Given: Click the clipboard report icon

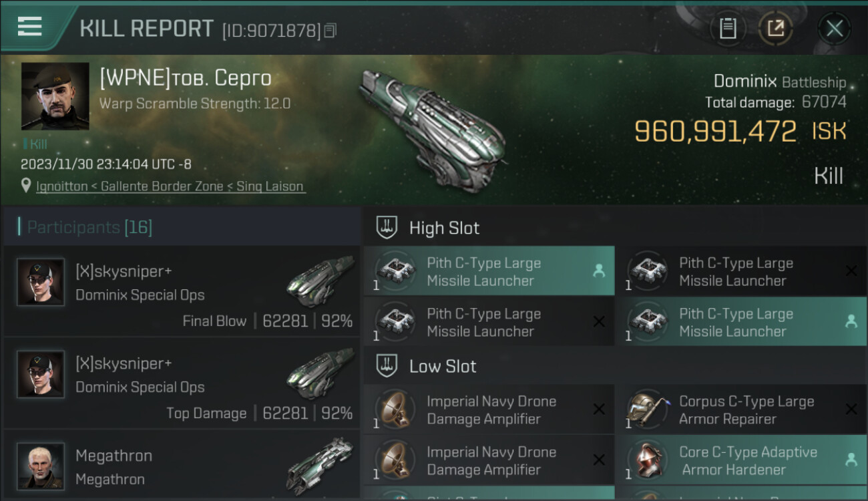Looking at the screenshot, I should 728,28.
